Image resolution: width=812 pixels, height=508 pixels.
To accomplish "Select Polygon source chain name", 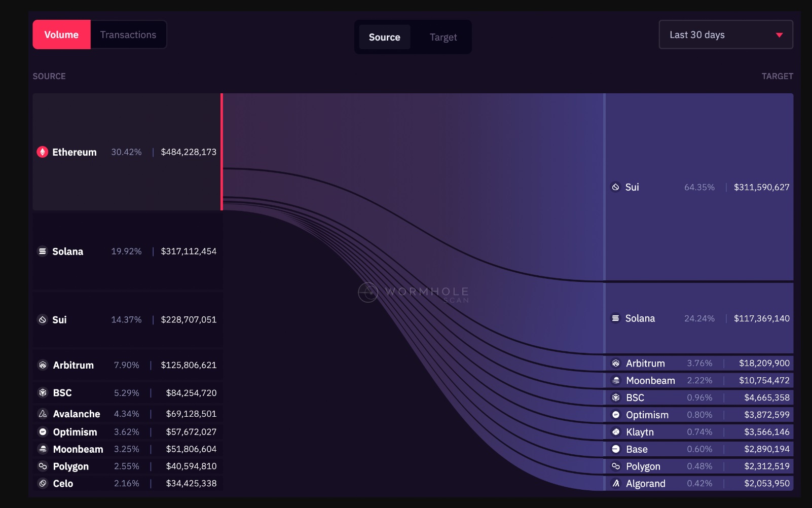I will point(71,466).
